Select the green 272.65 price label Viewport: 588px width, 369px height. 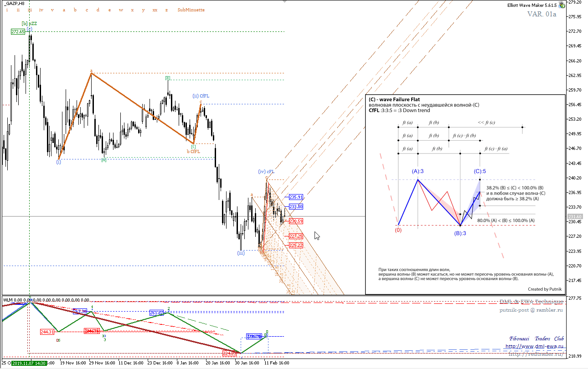pyautogui.click(x=18, y=32)
